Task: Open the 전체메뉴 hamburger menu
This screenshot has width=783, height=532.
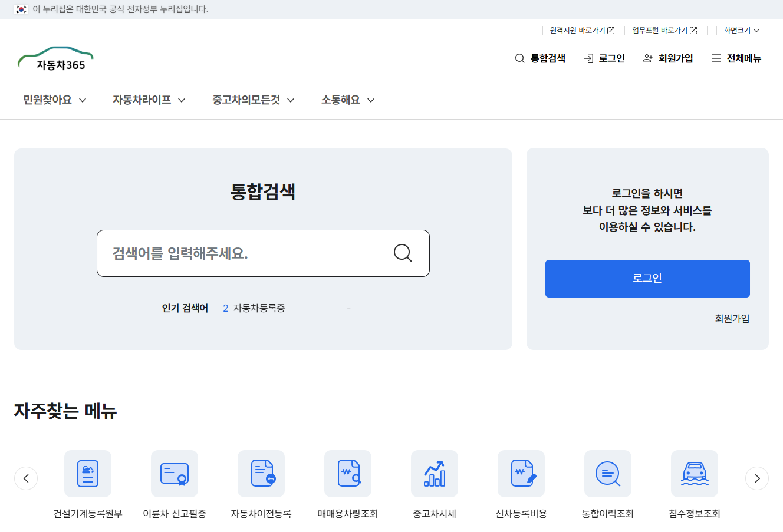Action: (736, 58)
